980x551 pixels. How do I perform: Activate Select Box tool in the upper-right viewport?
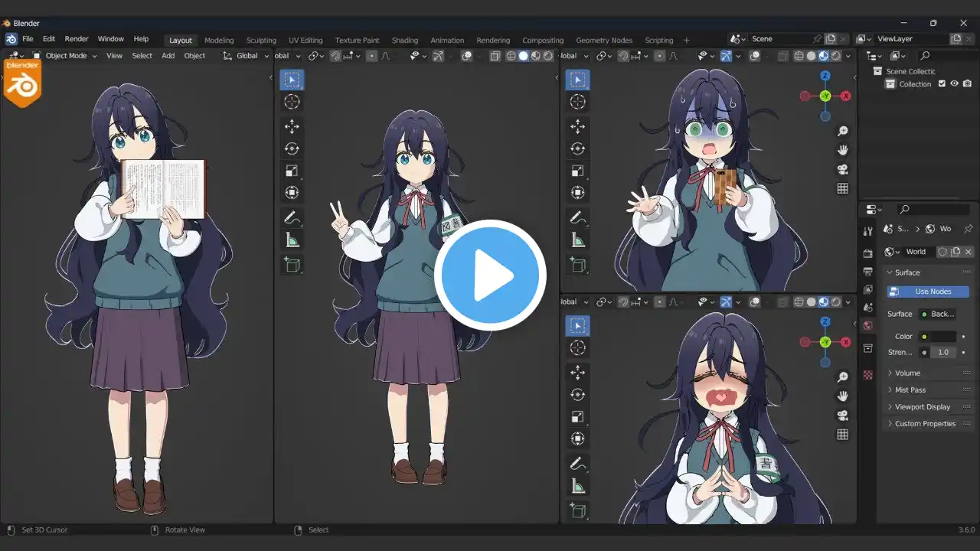click(578, 80)
